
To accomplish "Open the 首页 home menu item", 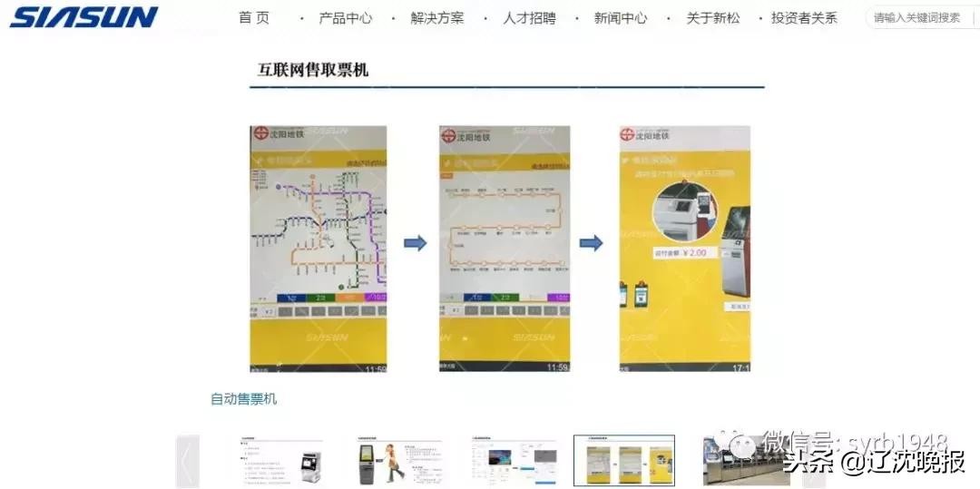I will coord(254,18).
